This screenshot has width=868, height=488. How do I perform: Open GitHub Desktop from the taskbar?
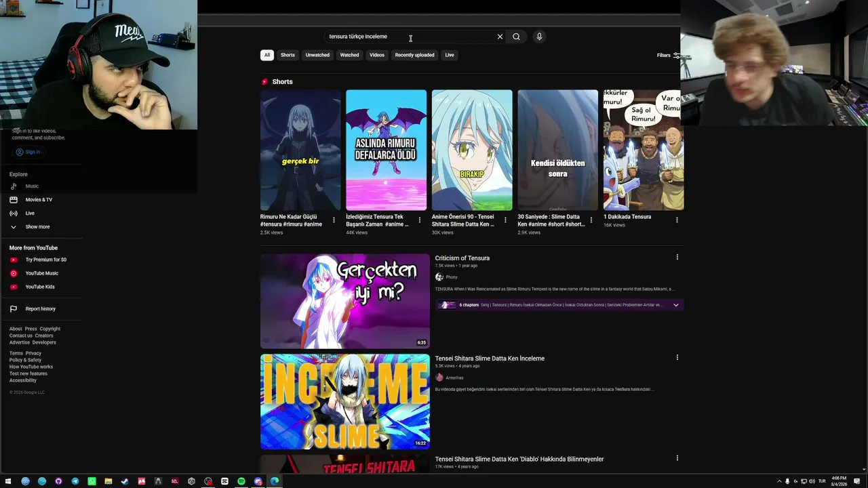click(x=58, y=481)
